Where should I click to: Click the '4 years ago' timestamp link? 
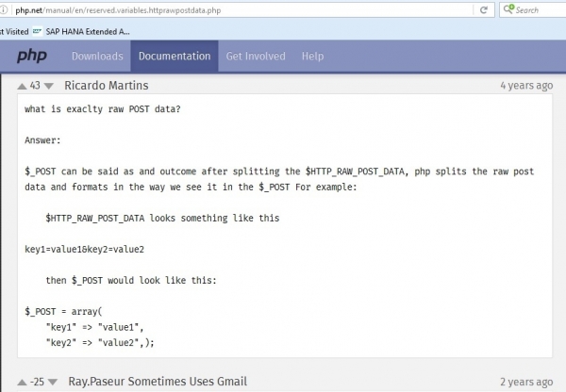click(x=526, y=86)
